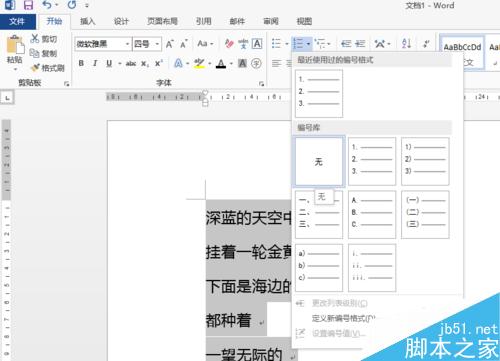The height and width of the screenshot is (361, 500).
Task: Switch to the 页面布局 tab
Action: [x=162, y=22]
